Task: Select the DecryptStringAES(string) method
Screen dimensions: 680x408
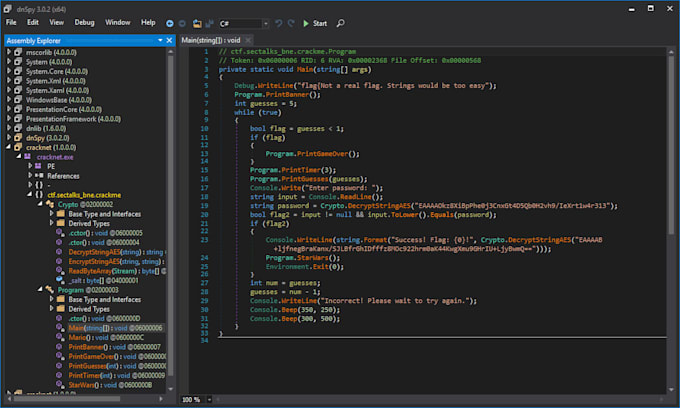Action: [x=115, y=252]
